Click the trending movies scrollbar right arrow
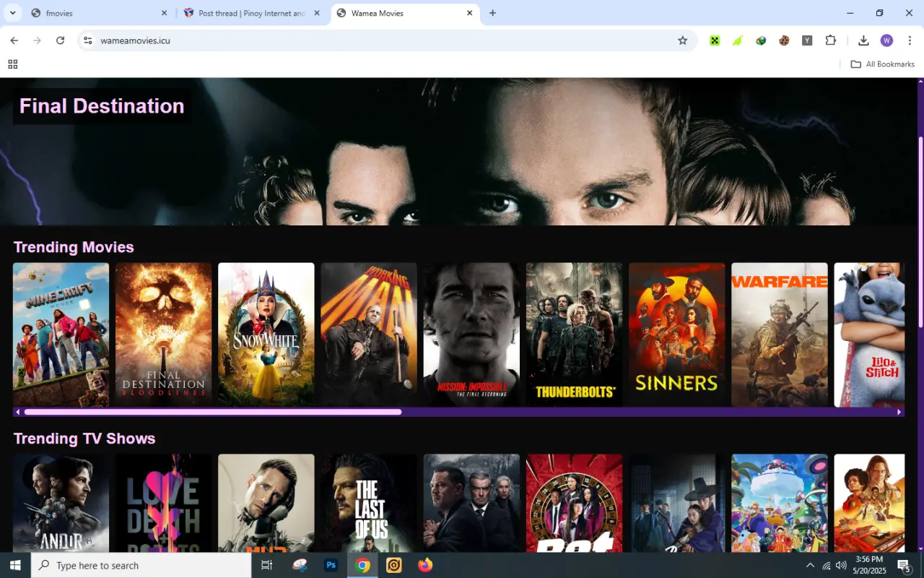The width and height of the screenshot is (924, 578). (x=899, y=412)
